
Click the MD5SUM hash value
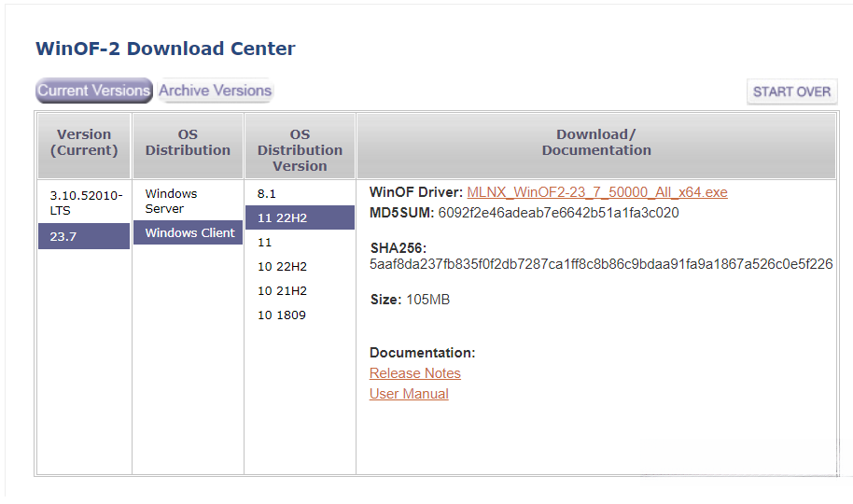point(558,213)
